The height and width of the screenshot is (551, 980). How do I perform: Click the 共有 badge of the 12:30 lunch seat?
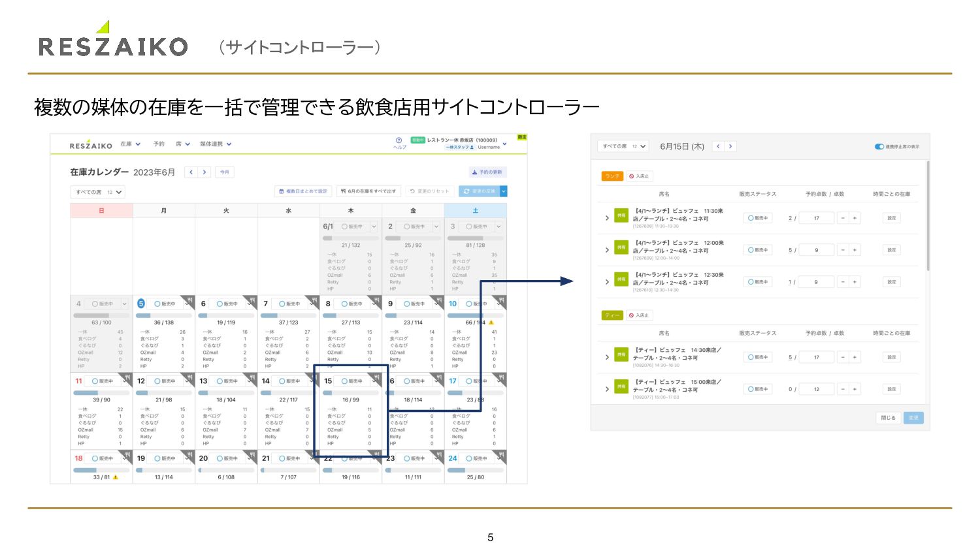pyautogui.click(x=621, y=279)
